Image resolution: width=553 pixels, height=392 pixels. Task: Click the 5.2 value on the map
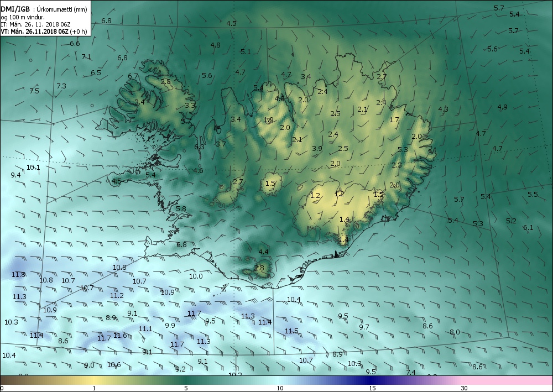click(511, 221)
